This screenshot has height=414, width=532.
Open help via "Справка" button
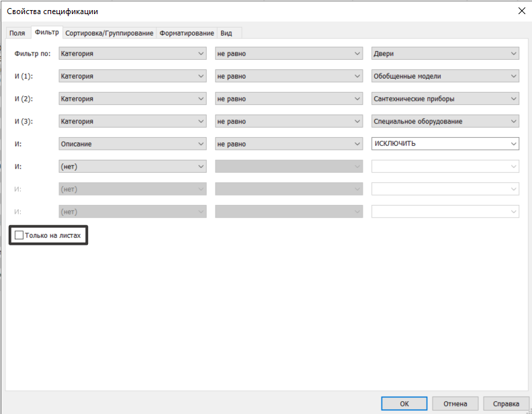(x=506, y=403)
